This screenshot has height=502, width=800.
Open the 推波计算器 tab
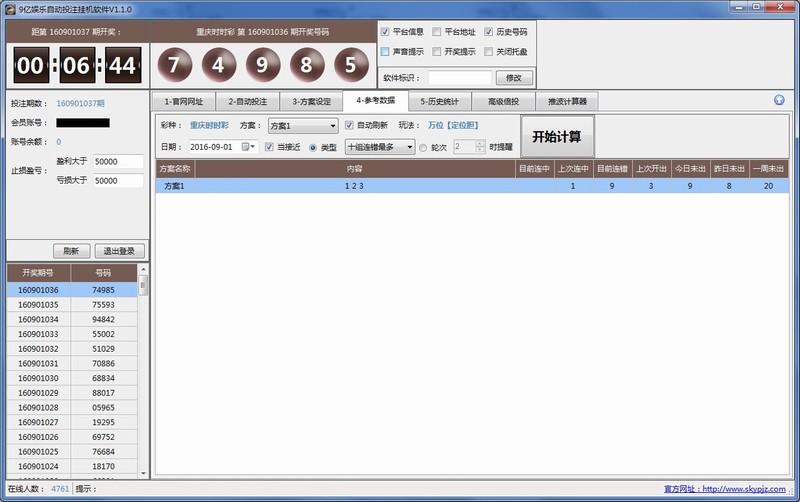point(567,101)
